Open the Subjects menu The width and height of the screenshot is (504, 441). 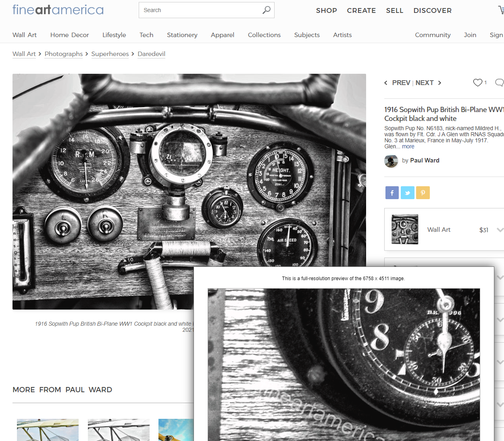[x=307, y=35]
